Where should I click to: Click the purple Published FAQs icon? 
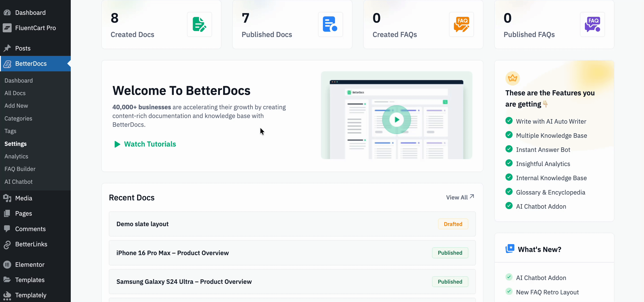[x=592, y=24]
